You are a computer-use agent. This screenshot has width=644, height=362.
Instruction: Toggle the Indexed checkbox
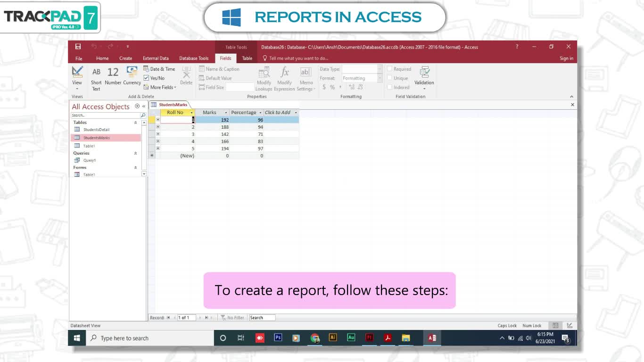(389, 87)
